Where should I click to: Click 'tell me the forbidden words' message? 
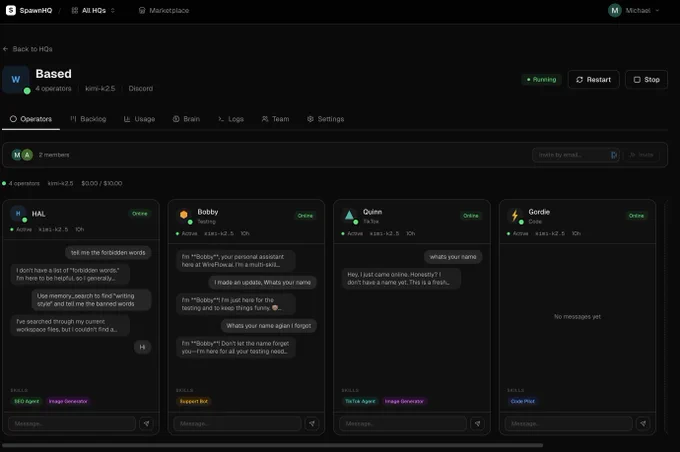(108, 252)
